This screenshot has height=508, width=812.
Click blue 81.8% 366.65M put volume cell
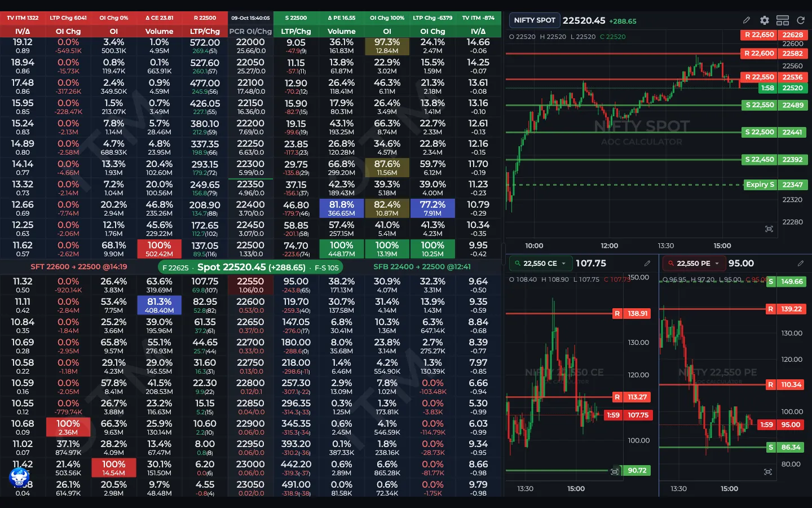[342, 209]
